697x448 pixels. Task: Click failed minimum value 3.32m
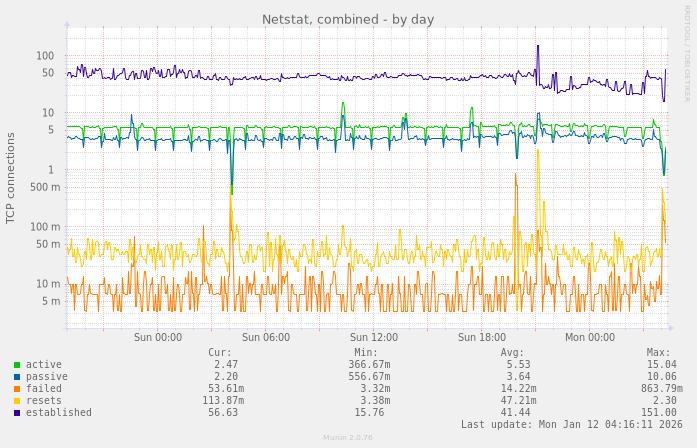[375, 388]
